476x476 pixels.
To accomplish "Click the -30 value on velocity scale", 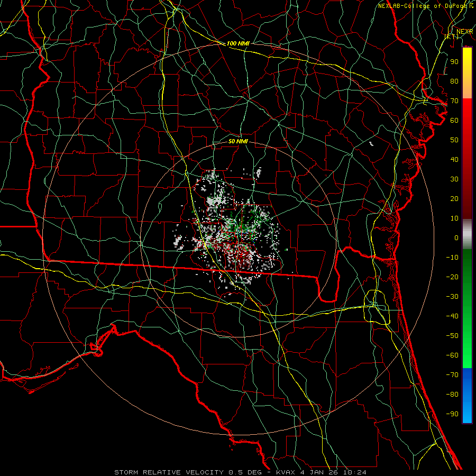I will pyautogui.click(x=452, y=297).
